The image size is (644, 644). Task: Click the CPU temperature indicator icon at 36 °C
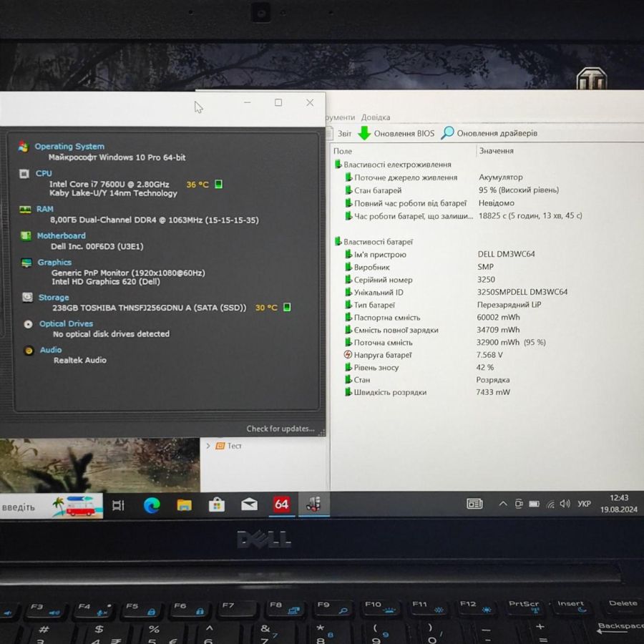(x=218, y=184)
